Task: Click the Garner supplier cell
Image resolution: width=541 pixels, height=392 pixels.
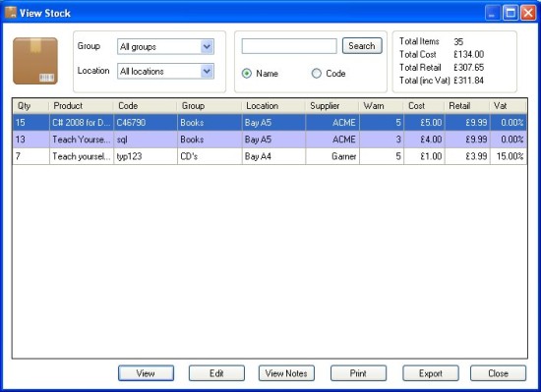Action: click(332, 156)
